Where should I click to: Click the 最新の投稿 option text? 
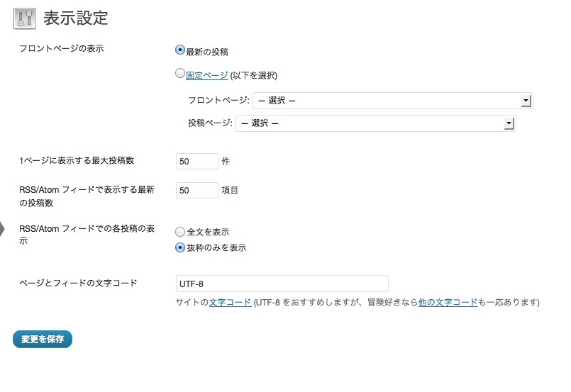point(207,52)
